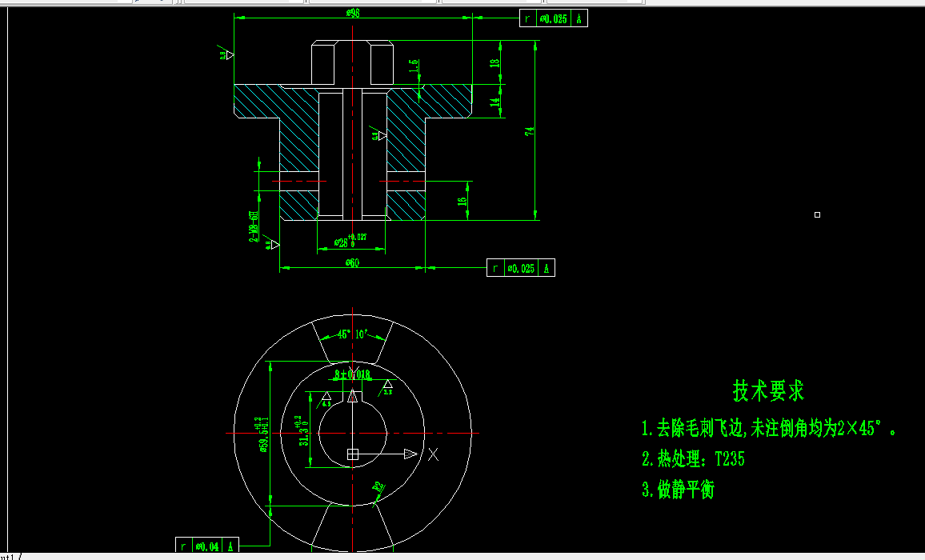Click the ø0.025 A frame beside ø60
This screenshot has height=560, width=925.
coord(521,268)
